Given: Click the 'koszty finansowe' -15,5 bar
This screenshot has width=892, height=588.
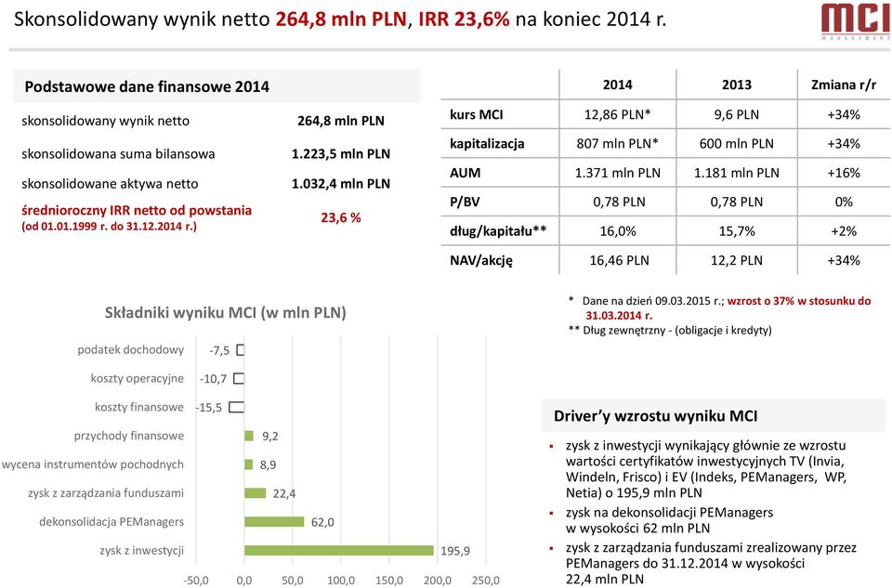Looking at the screenshot, I should pos(237,407).
